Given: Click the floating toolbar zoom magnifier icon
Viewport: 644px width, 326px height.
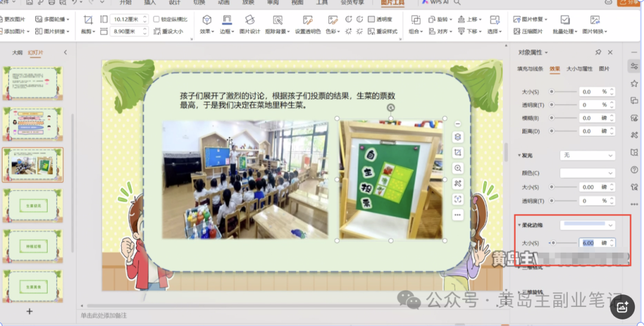Looking at the screenshot, I should click(458, 168).
